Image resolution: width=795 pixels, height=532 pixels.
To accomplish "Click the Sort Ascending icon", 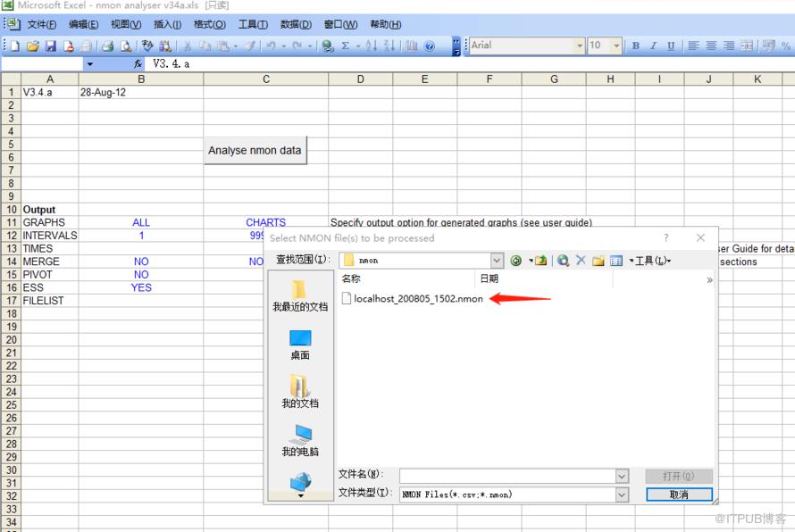I will click(x=371, y=46).
